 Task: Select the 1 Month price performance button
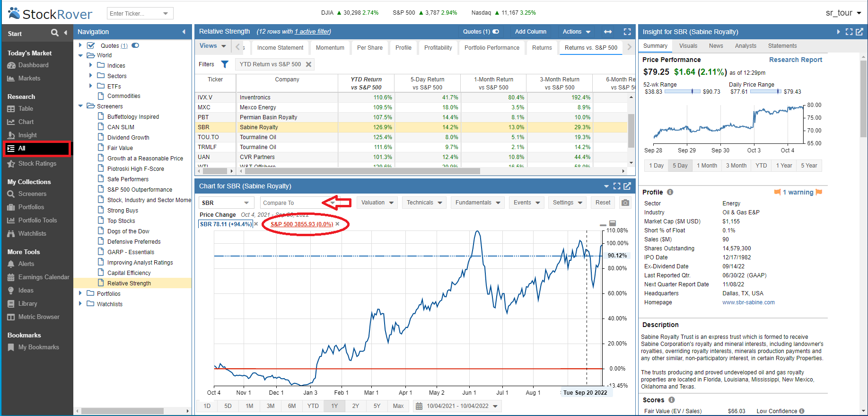pyautogui.click(x=707, y=166)
